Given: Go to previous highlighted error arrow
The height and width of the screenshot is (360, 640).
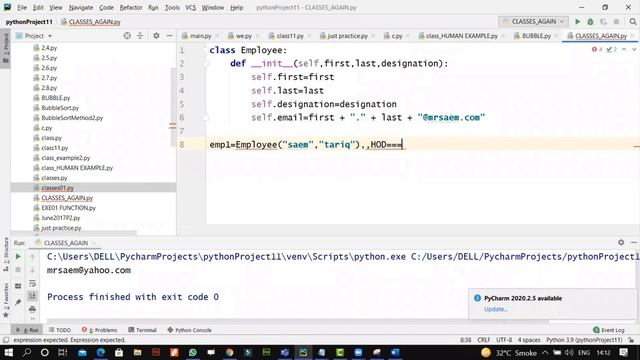Looking at the screenshot, I should tap(624, 49).
